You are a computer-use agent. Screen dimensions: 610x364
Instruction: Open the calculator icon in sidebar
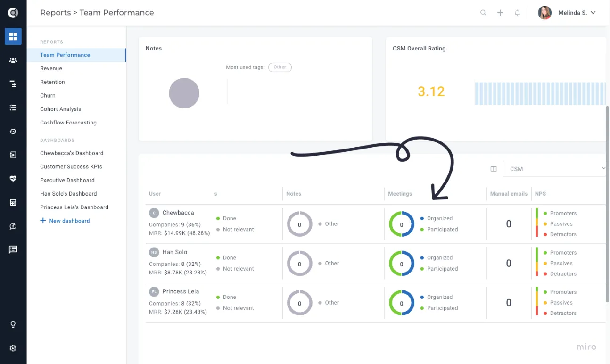pos(13,202)
